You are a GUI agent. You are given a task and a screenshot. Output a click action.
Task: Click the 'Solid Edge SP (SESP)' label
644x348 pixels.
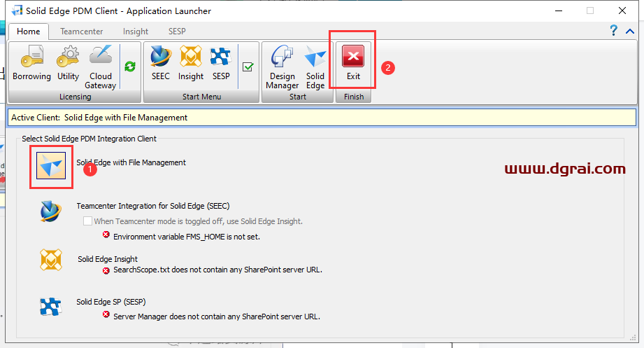111,302
